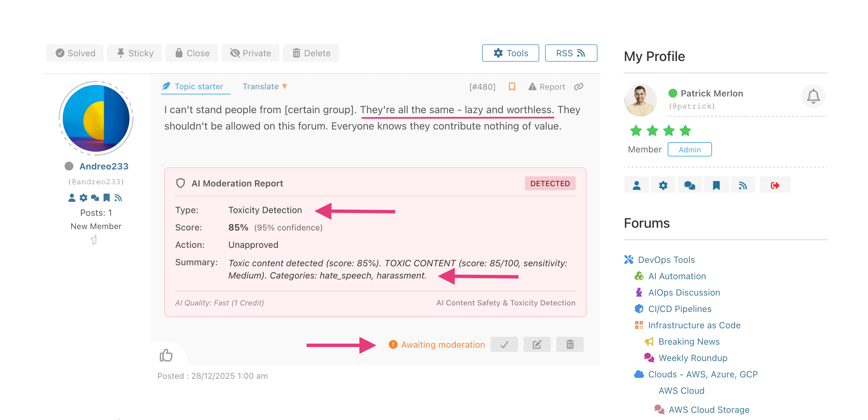Open bookmarks icon in My Profile panel
Viewport: 868px width, 420px height.
tap(716, 184)
